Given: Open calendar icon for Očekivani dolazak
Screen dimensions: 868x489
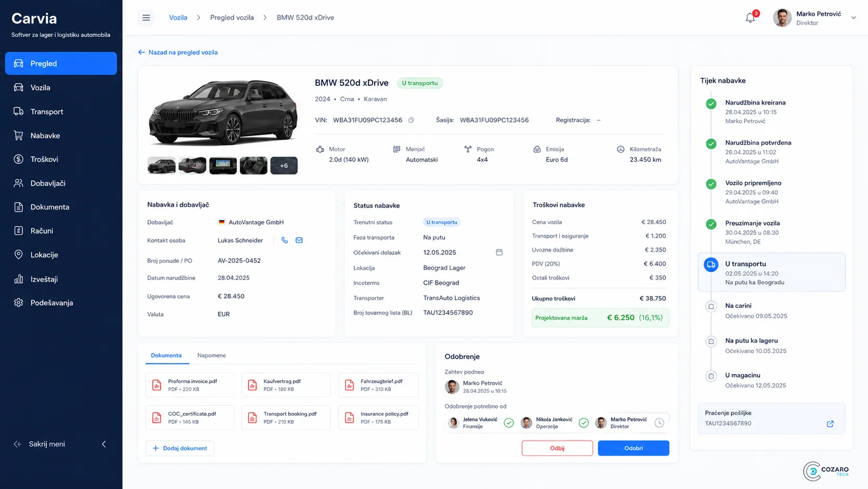Looking at the screenshot, I should (499, 253).
